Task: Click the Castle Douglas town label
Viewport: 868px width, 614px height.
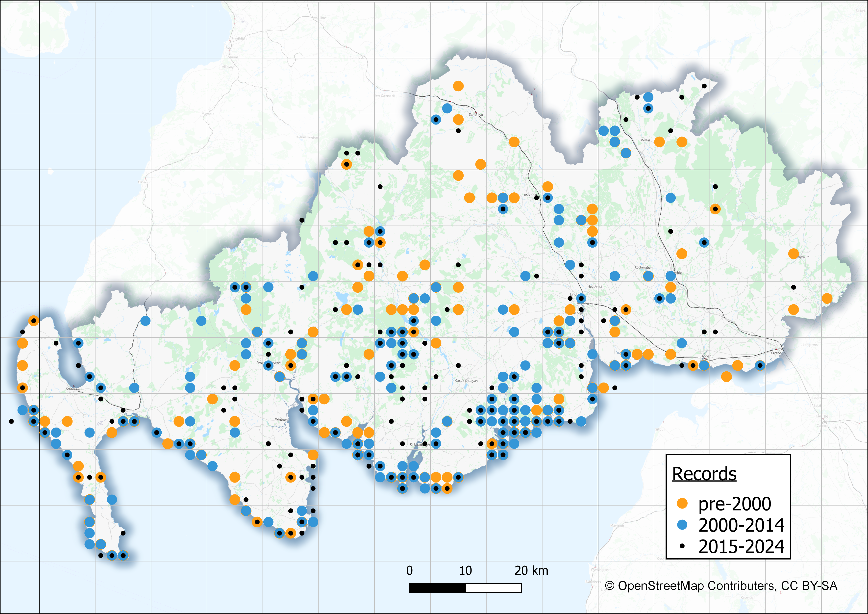Action: pyautogui.click(x=466, y=381)
